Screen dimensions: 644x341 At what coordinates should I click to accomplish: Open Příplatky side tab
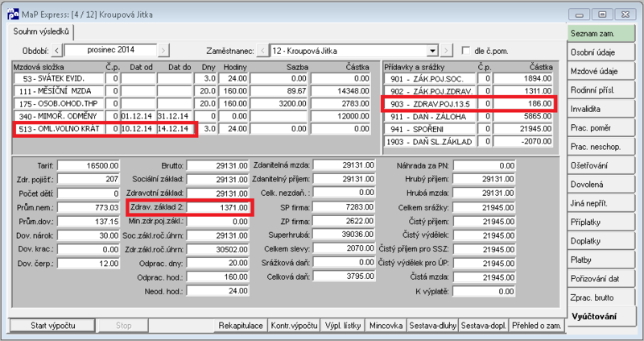[601, 222]
